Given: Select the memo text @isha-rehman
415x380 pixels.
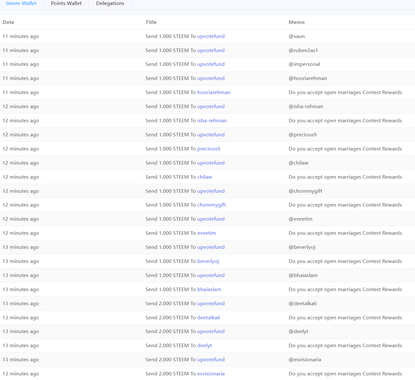Looking at the screenshot, I should (x=306, y=106).
